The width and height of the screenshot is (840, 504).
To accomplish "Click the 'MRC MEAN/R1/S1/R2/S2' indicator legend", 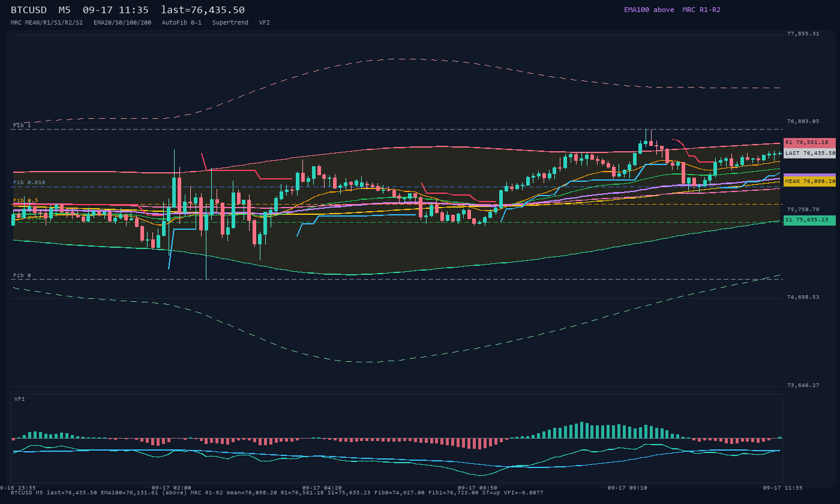I will (47, 23).
